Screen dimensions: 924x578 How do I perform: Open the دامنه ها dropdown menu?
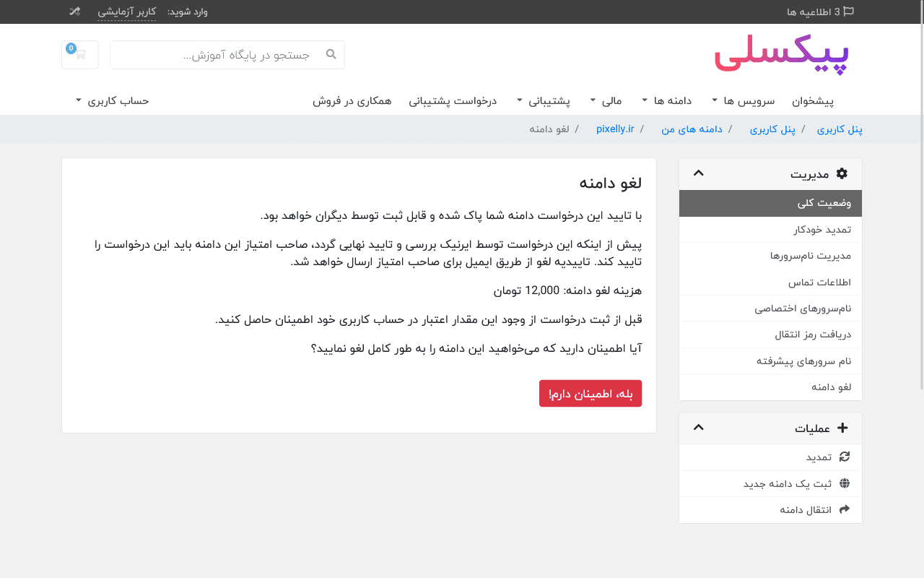667,100
